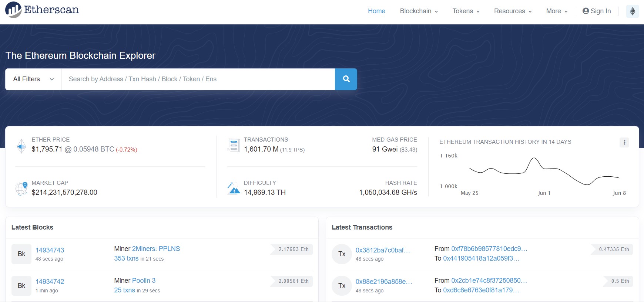The width and height of the screenshot is (644, 302).
Task: Expand the Tokens dropdown menu
Action: [466, 11]
